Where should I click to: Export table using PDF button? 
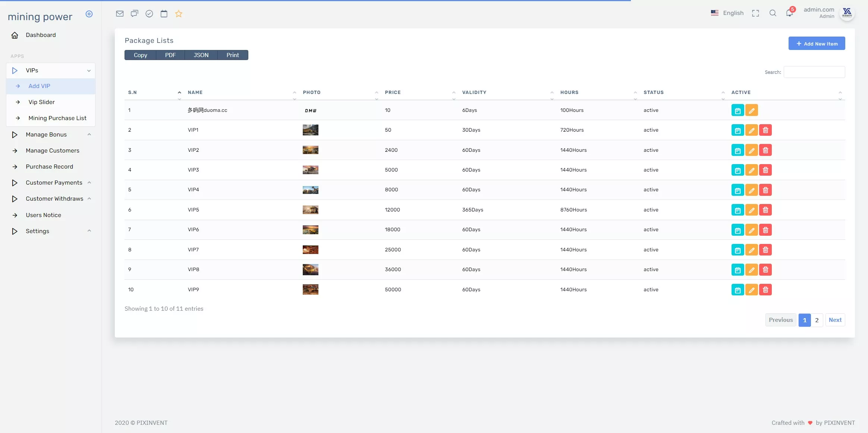tap(170, 55)
